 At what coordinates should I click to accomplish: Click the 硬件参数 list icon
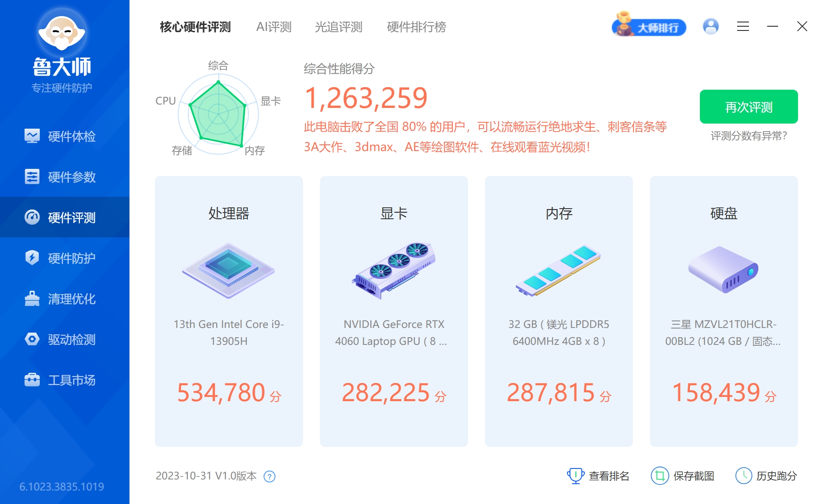[x=32, y=177]
